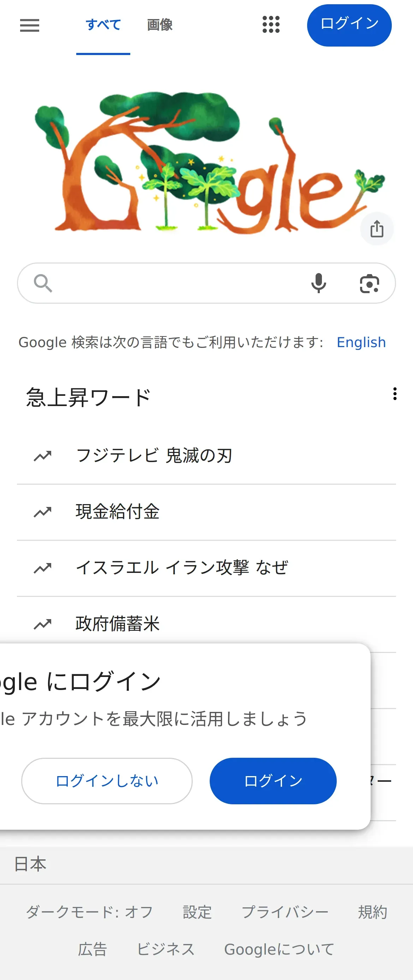
Task: Toggle ダークモード: オフ setting
Action: coord(89,912)
